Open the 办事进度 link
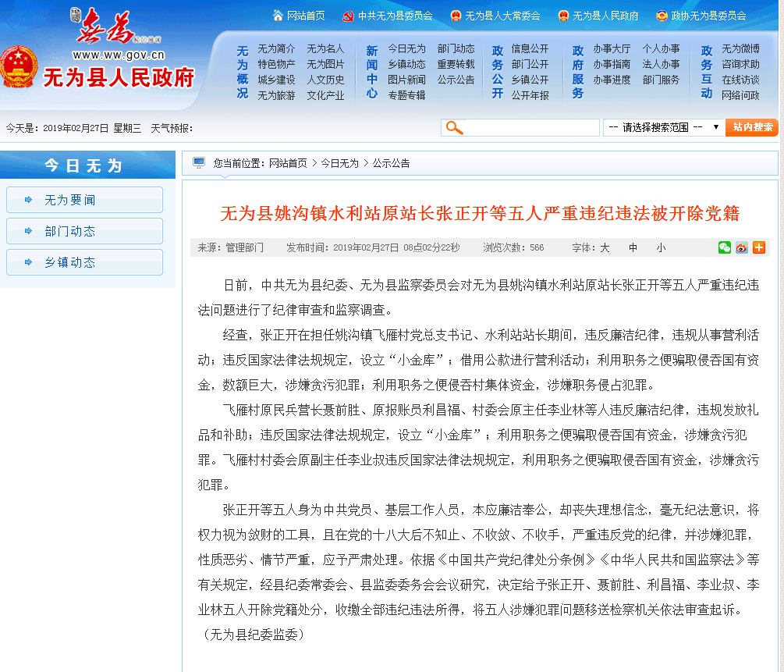Screen dimensions: 784x672 [612, 80]
